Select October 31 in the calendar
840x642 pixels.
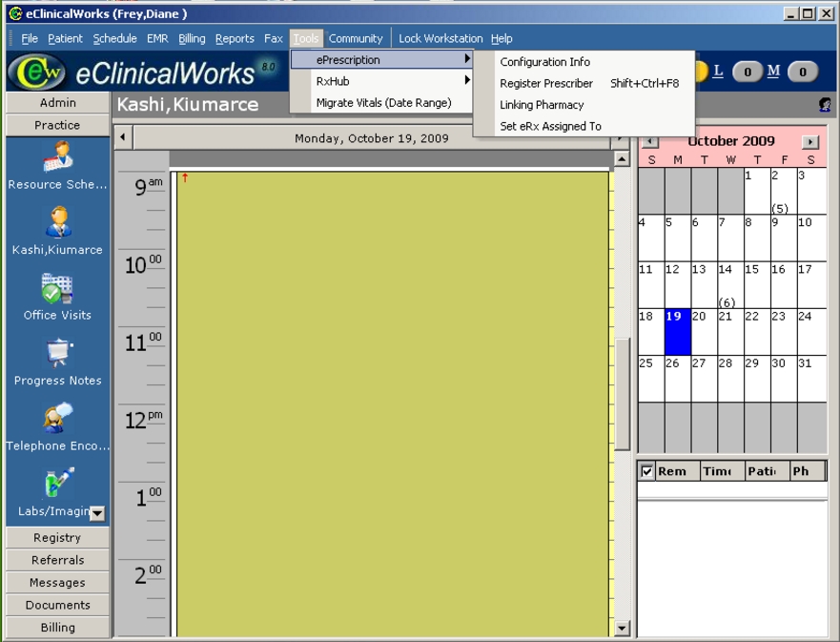pos(811,379)
